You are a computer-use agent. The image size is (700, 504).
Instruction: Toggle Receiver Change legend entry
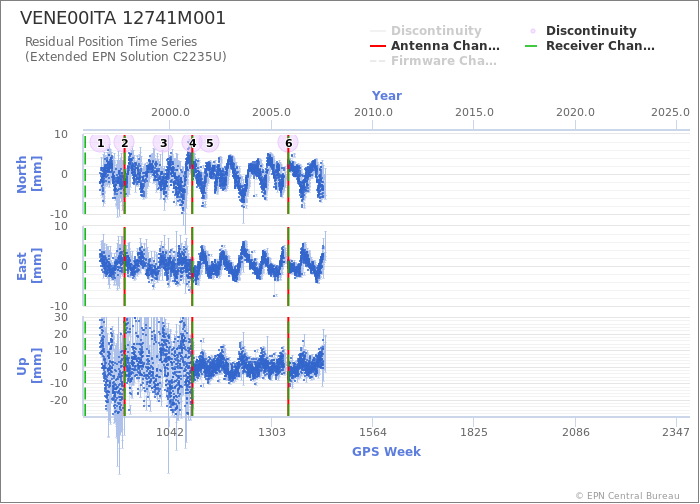click(x=590, y=46)
